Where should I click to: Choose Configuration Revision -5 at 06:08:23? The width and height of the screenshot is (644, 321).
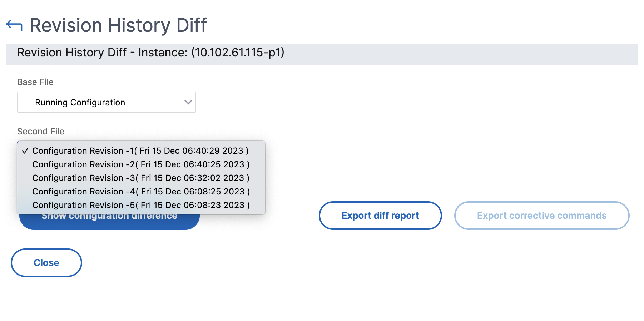pyautogui.click(x=141, y=205)
